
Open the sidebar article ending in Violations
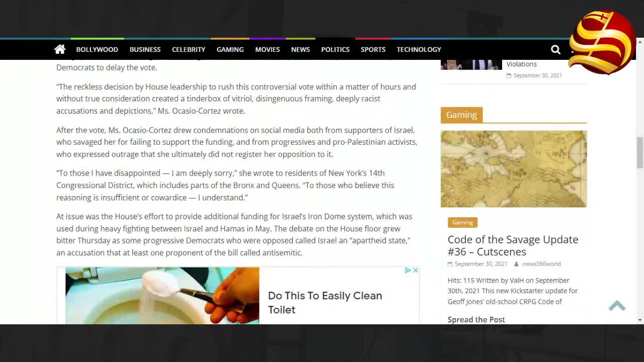521,64
